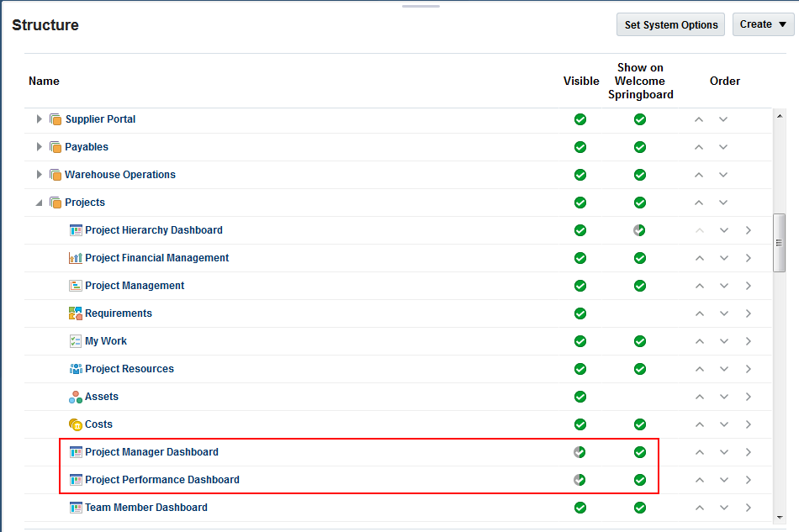This screenshot has width=799, height=532.
Task: Open the Create dropdown menu
Action: click(x=763, y=24)
